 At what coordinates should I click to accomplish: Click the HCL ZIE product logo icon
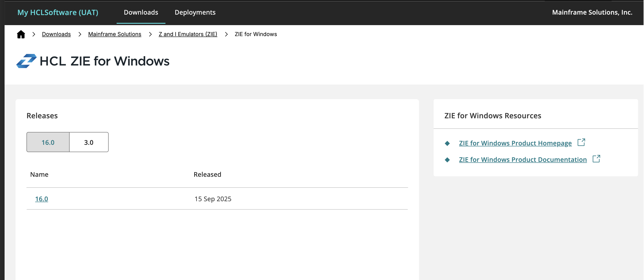pyautogui.click(x=26, y=61)
